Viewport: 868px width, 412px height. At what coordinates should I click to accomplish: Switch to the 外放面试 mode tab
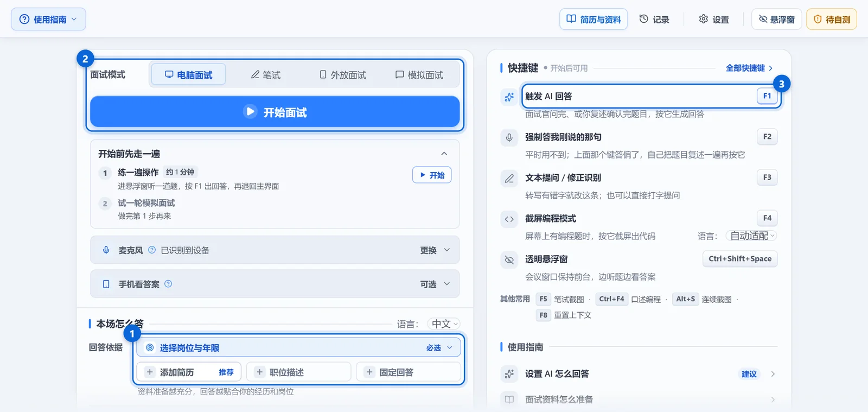tap(343, 75)
